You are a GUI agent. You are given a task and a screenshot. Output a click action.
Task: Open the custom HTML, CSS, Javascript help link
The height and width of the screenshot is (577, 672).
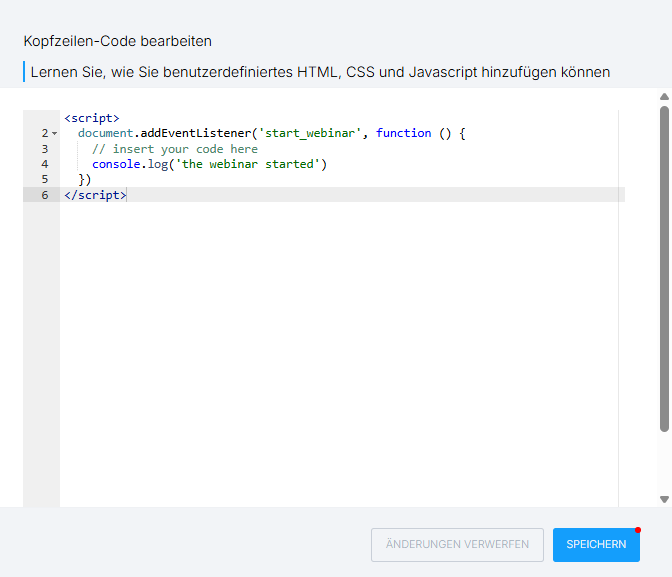click(320, 72)
